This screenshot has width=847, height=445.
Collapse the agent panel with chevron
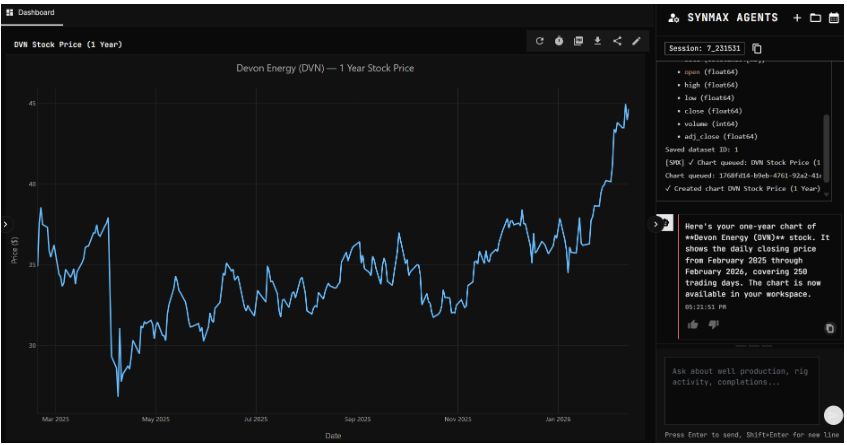coord(655,224)
